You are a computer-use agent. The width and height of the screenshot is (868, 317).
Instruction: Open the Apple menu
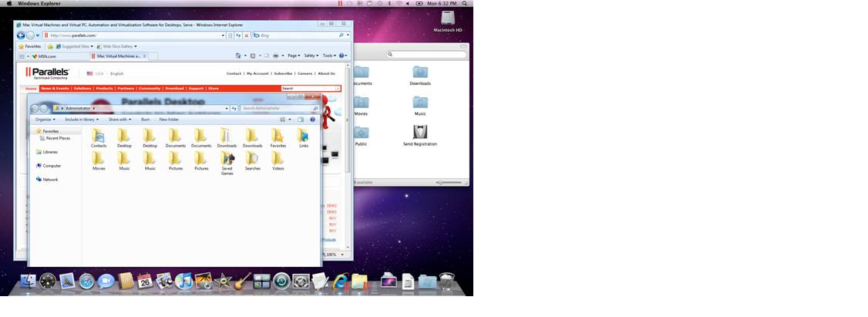pyautogui.click(x=8, y=3)
